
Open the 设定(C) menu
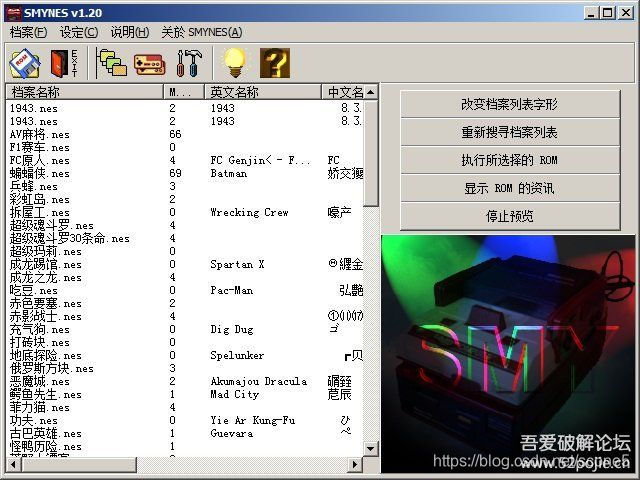pos(79,32)
